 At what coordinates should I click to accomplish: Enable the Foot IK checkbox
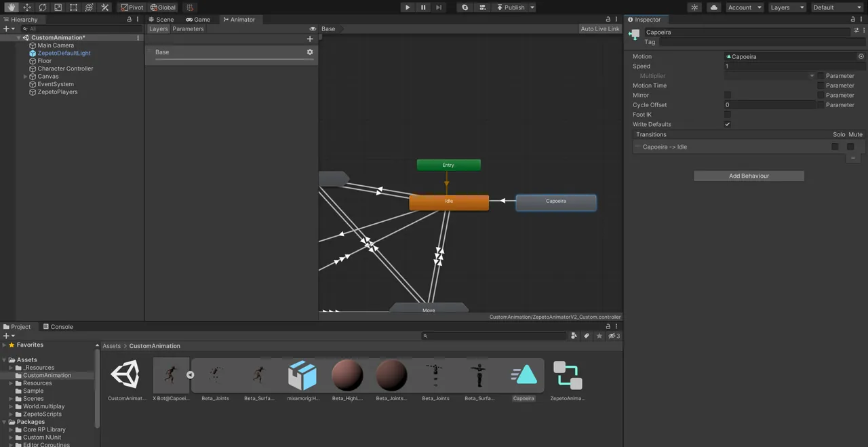(x=728, y=114)
